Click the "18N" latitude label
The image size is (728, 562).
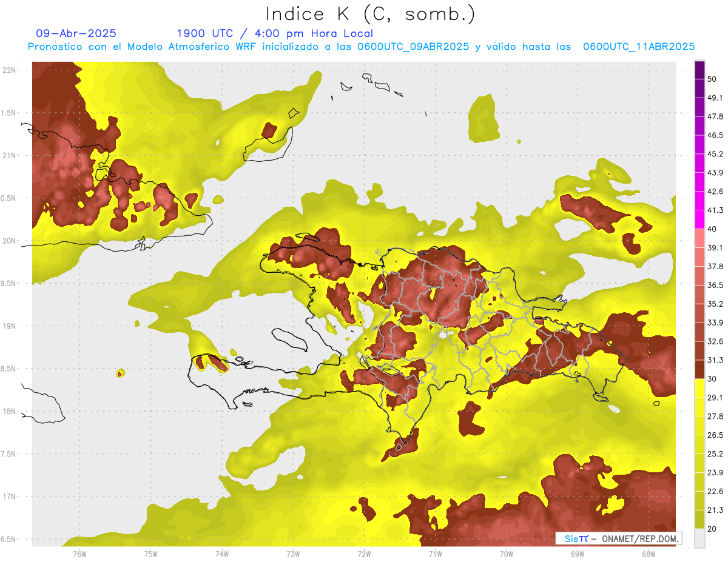[9, 412]
